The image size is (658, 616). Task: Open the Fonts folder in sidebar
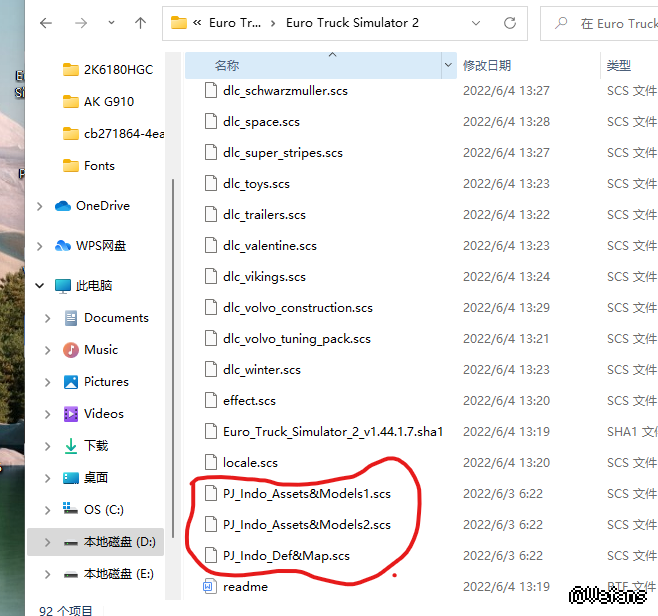pos(99,166)
